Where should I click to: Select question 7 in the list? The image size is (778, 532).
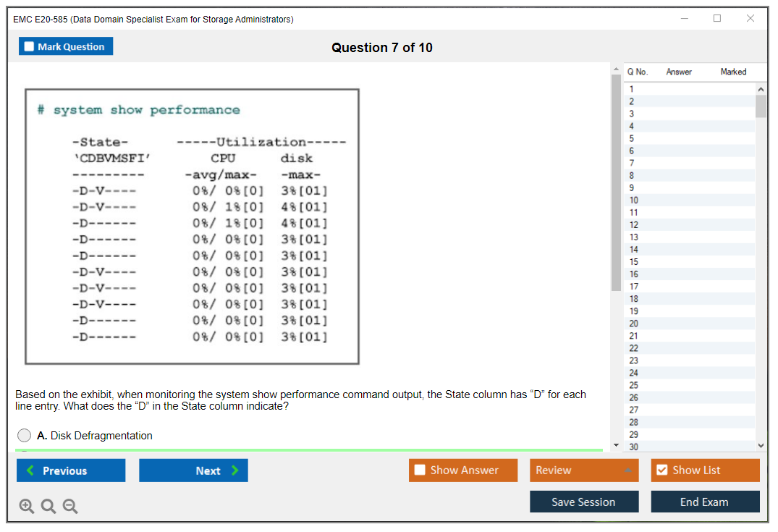click(632, 163)
